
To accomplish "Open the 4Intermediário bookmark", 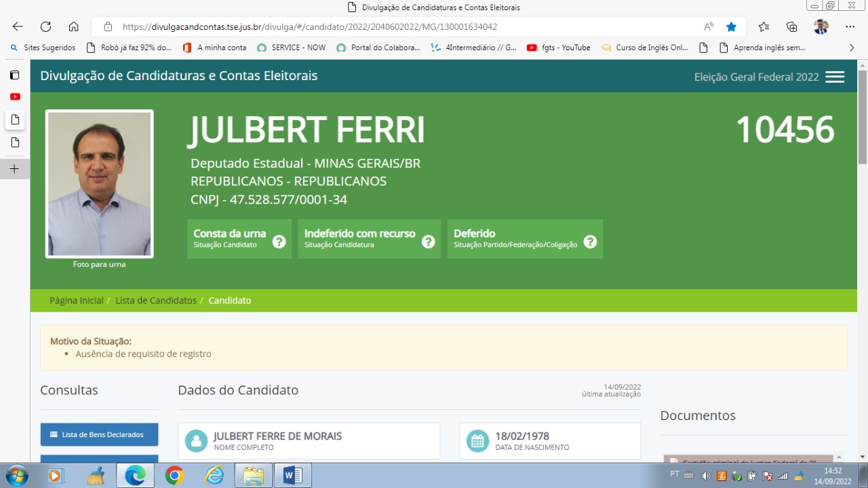I will pos(474,48).
